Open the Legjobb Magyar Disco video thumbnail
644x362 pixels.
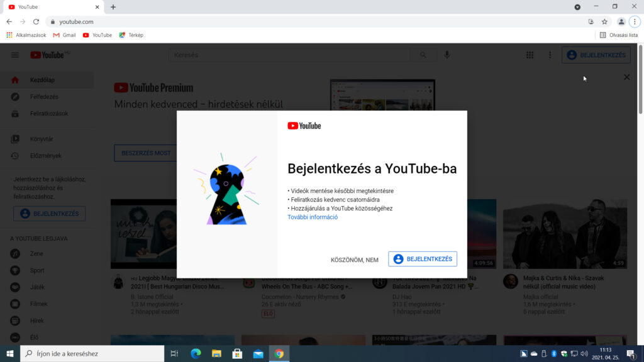tap(144, 234)
